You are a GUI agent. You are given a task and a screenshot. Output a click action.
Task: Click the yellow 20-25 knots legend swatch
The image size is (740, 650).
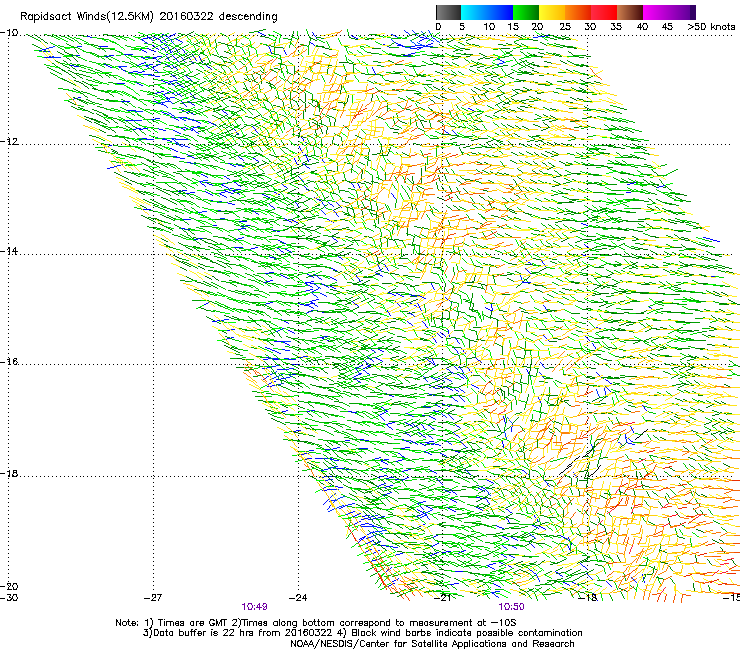point(552,12)
